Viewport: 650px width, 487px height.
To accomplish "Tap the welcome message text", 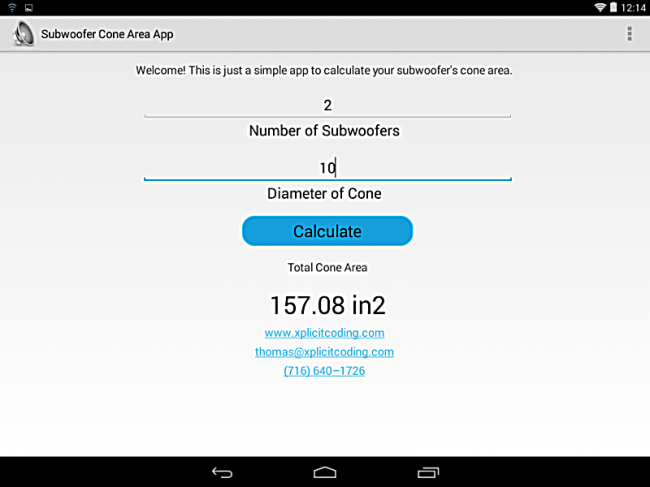I will (x=324, y=71).
